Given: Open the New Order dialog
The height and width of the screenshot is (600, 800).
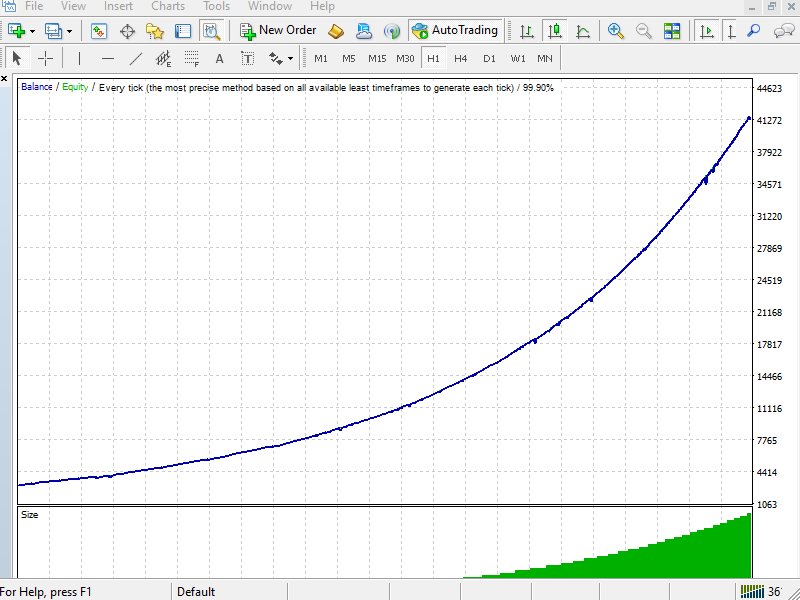Looking at the screenshot, I should pyautogui.click(x=279, y=31).
